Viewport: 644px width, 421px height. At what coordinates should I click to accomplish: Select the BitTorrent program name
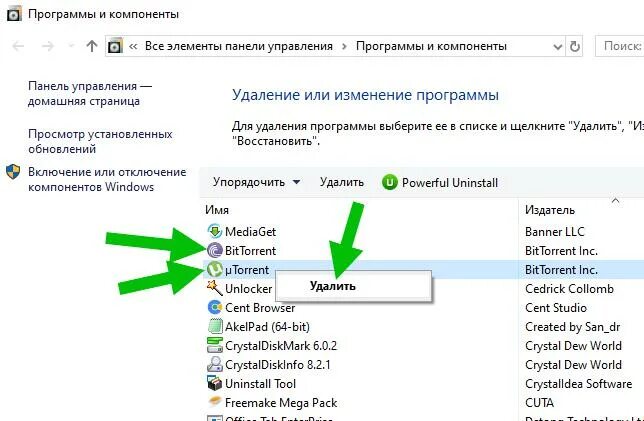pyautogui.click(x=251, y=251)
